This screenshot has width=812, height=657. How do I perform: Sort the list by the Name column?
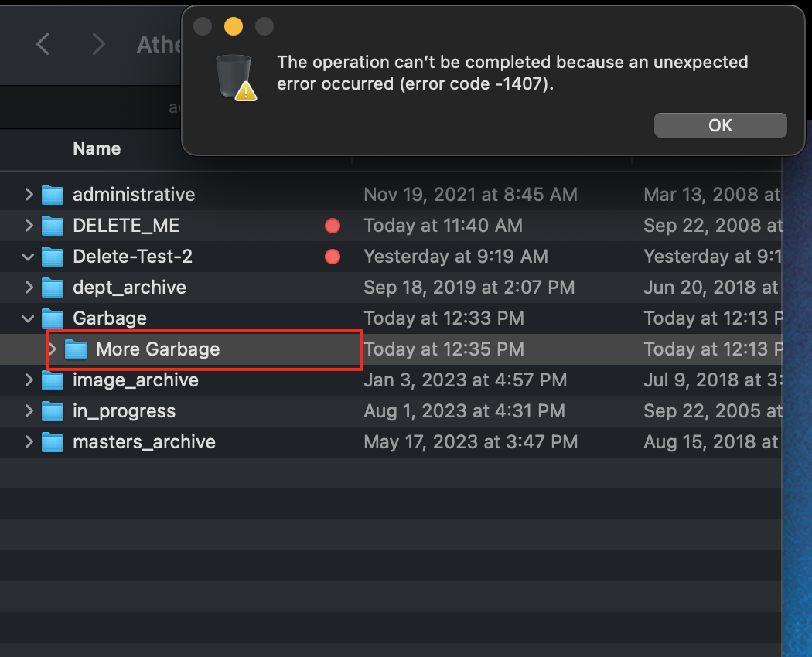click(x=97, y=148)
